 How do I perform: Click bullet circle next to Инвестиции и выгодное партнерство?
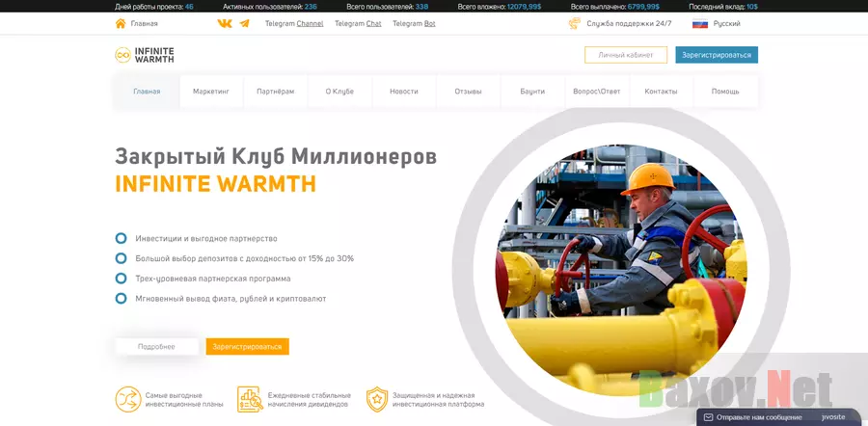121,238
